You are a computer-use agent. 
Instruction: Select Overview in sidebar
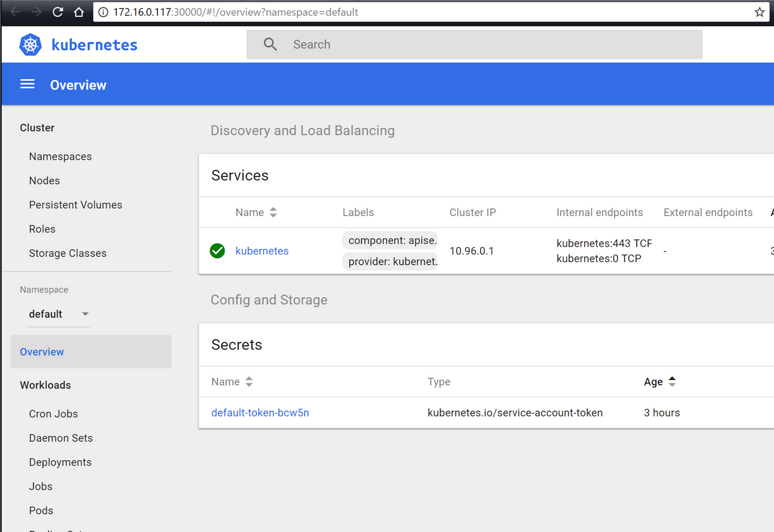pos(91,352)
